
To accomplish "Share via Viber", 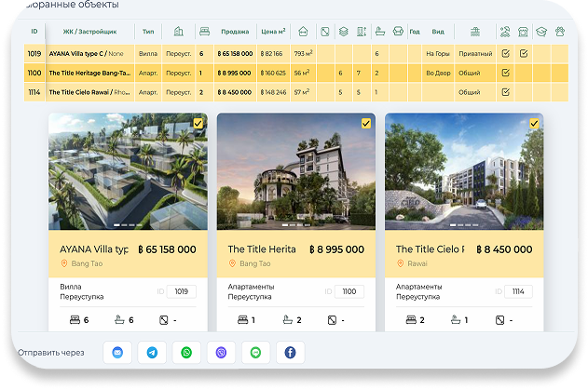I will [x=222, y=353].
